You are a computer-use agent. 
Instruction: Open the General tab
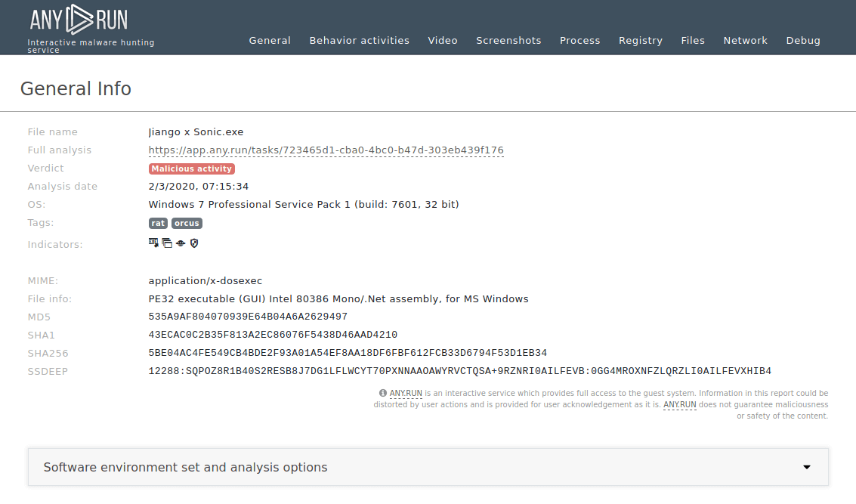(270, 41)
